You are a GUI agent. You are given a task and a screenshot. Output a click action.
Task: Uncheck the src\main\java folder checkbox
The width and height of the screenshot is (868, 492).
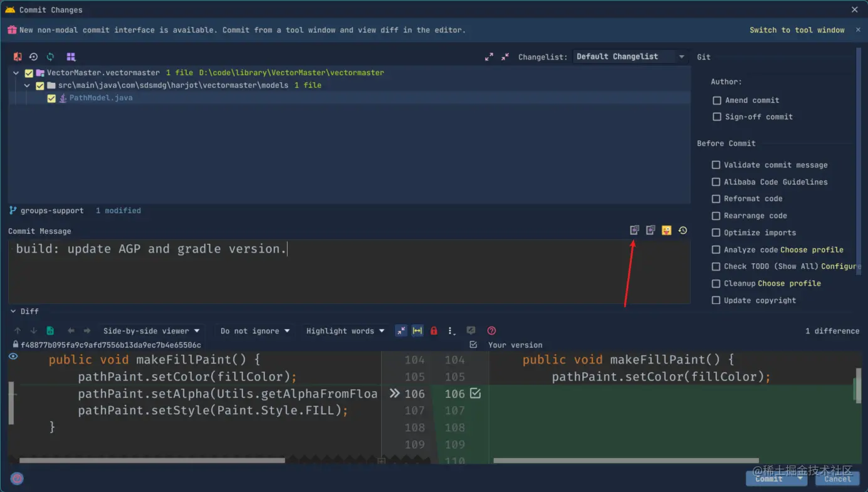(40, 85)
